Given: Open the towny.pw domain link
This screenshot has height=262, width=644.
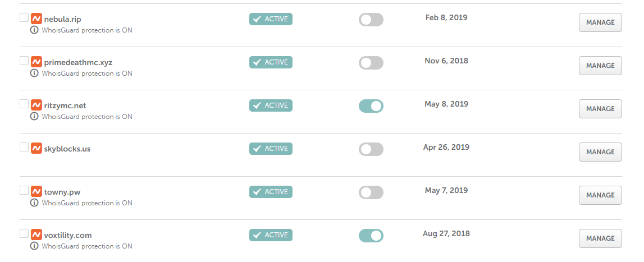Looking at the screenshot, I should click(63, 192).
